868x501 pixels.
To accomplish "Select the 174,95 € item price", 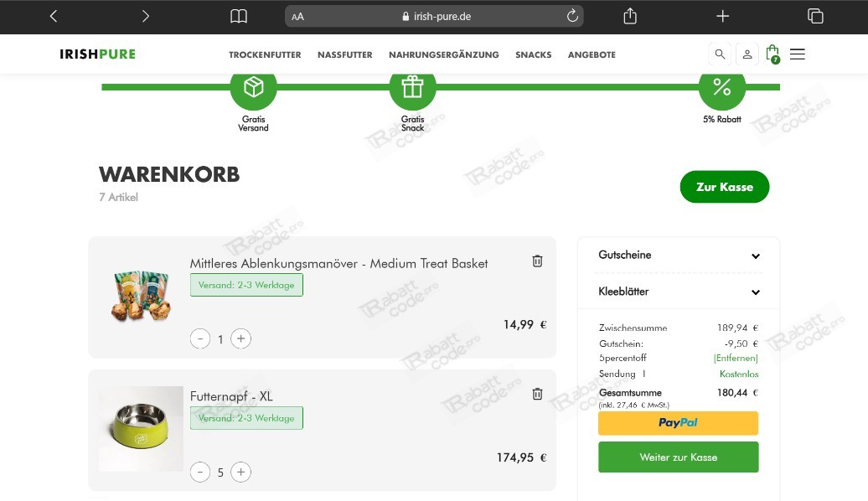I will pos(521,457).
